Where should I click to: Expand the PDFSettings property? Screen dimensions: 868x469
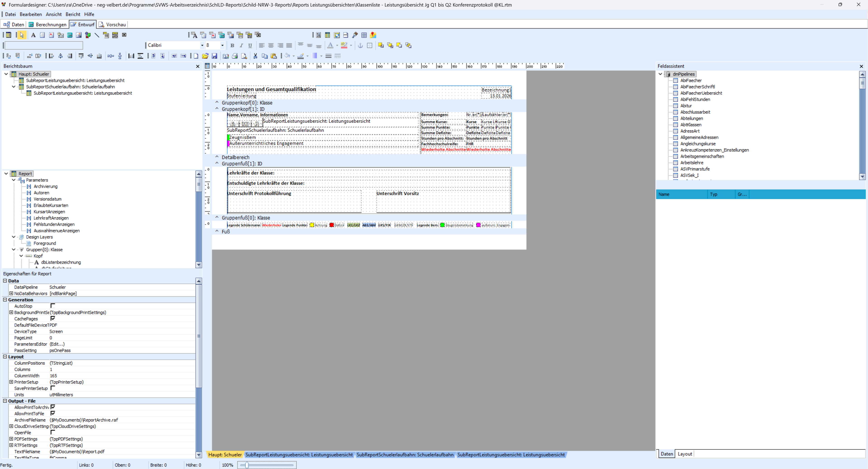pyautogui.click(x=11, y=439)
